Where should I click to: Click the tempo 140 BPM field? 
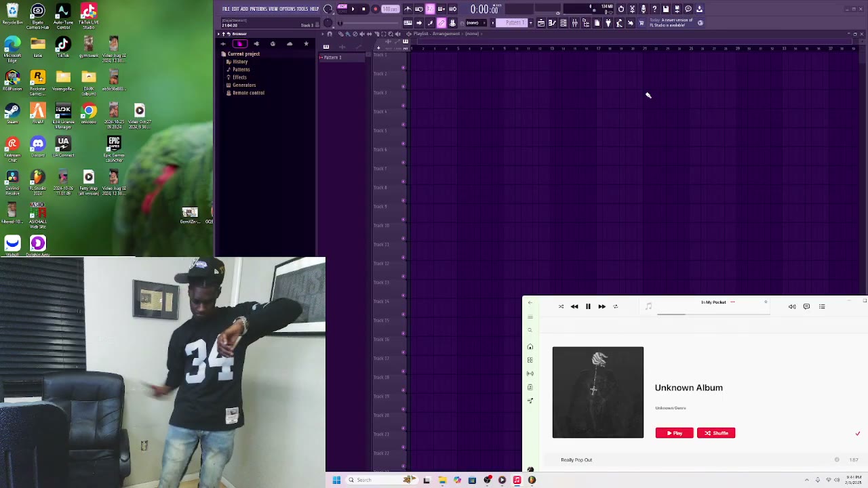point(390,9)
